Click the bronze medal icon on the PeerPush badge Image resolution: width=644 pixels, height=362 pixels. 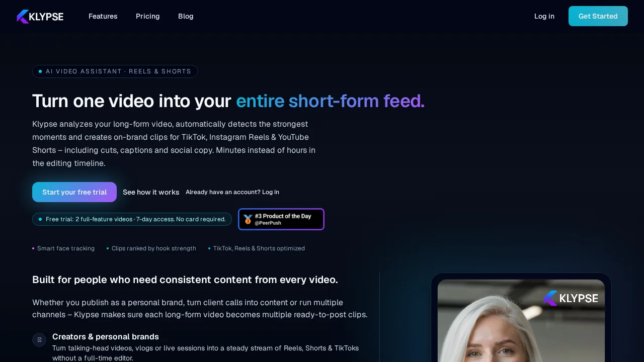tap(248, 219)
